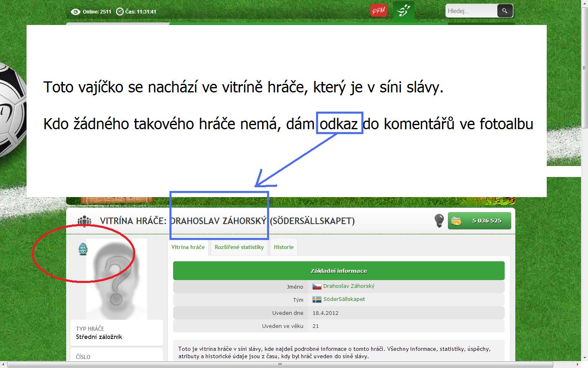The height and width of the screenshot is (368, 588).
Task: Focus the Hledej search field
Action: pos(471,11)
